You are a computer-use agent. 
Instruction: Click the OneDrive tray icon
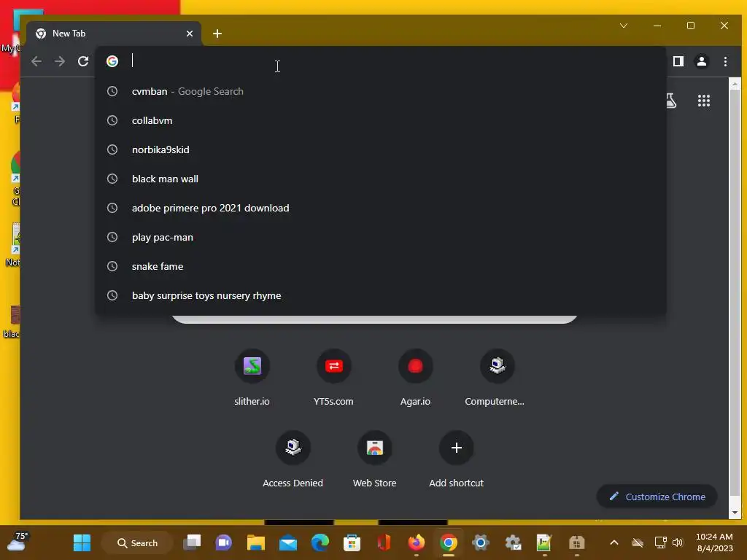pos(638,542)
